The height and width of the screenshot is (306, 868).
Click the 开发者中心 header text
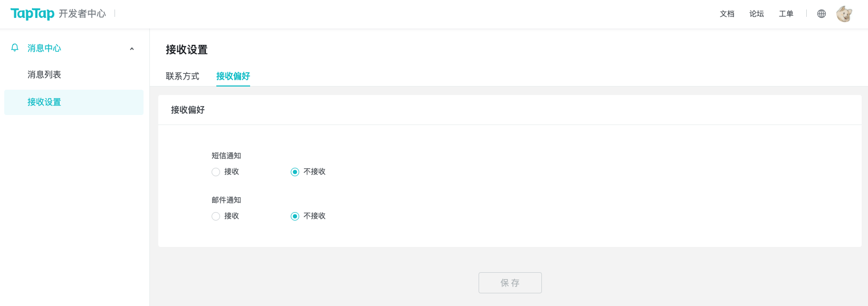(82, 14)
